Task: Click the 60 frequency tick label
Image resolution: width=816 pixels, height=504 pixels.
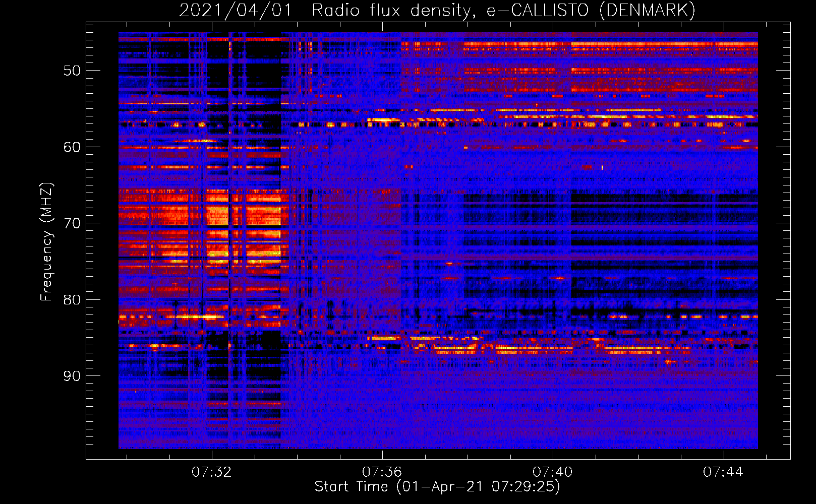Action: pyautogui.click(x=72, y=147)
